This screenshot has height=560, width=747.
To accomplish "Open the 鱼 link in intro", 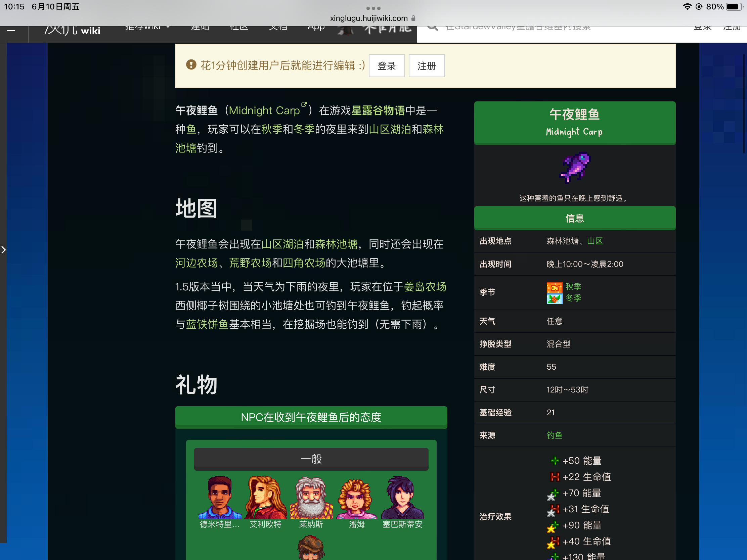I will point(191,129).
